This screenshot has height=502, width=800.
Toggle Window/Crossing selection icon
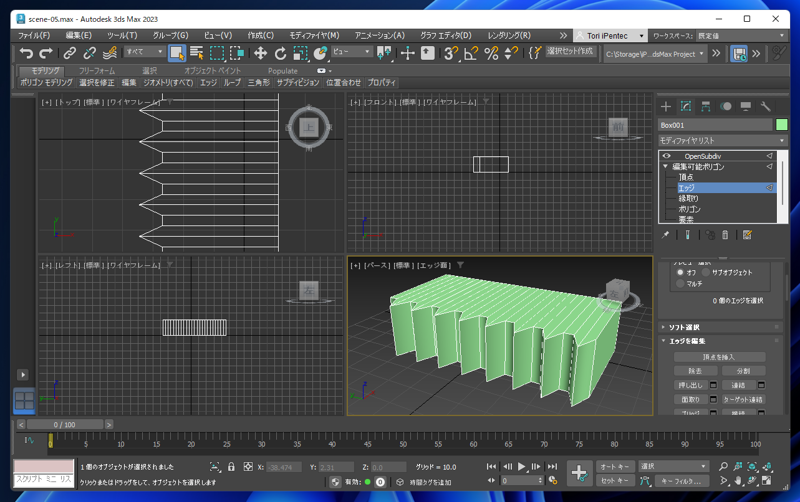[x=237, y=53]
